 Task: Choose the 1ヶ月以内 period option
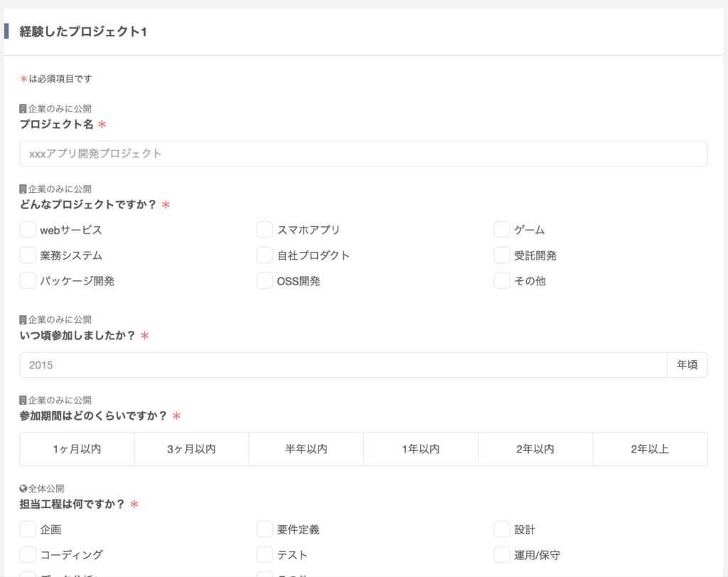click(x=77, y=449)
